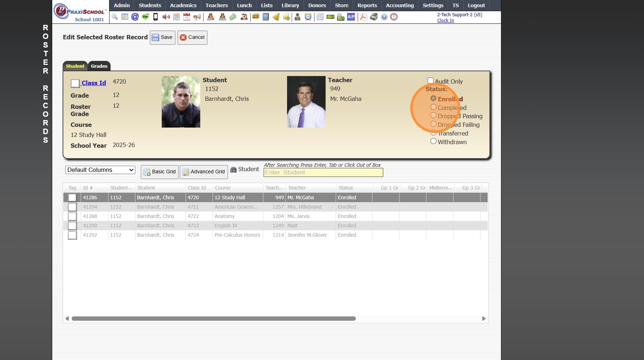
Task: Open the blue book icon
Action: click(266, 17)
